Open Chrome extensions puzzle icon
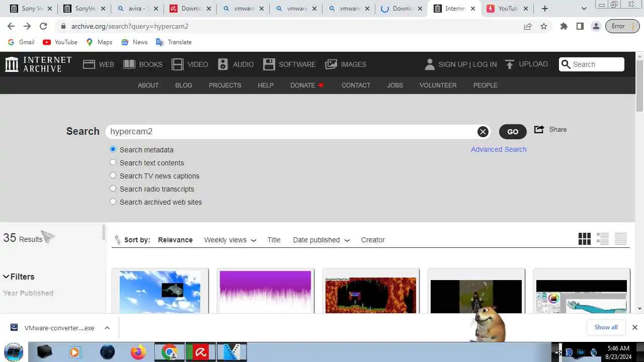Viewport: 644px width, 362px height. click(x=564, y=26)
